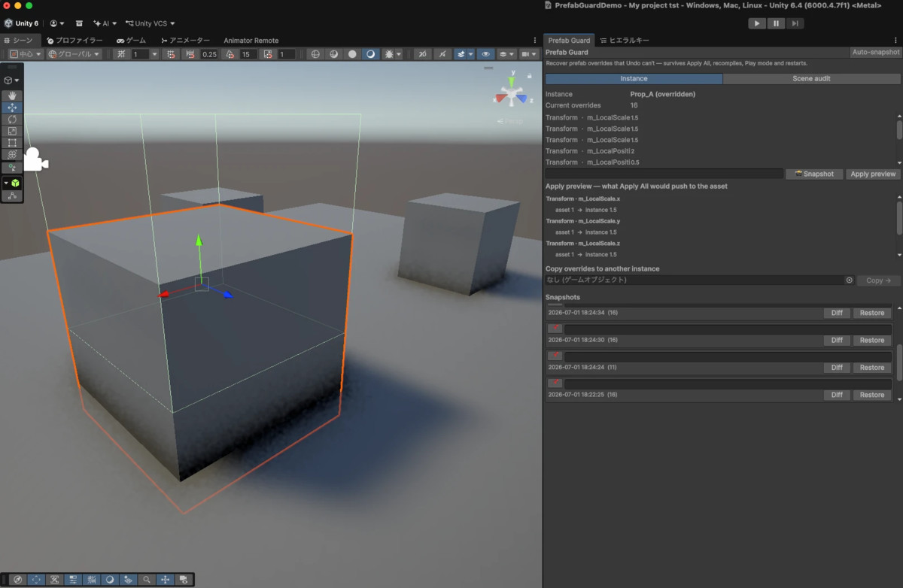The image size is (903, 588).
Task: Open the global/local orientation dropdown
Action: pos(74,54)
